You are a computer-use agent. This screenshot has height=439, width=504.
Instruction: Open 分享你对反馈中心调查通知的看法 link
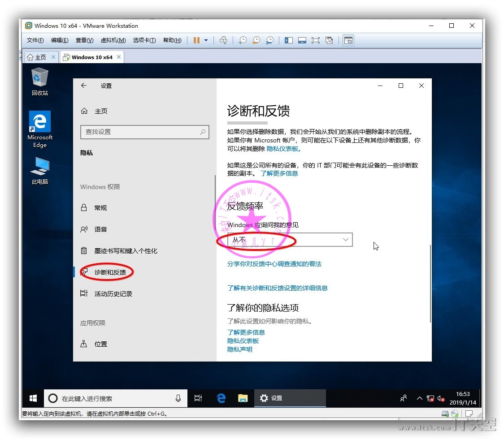click(274, 264)
